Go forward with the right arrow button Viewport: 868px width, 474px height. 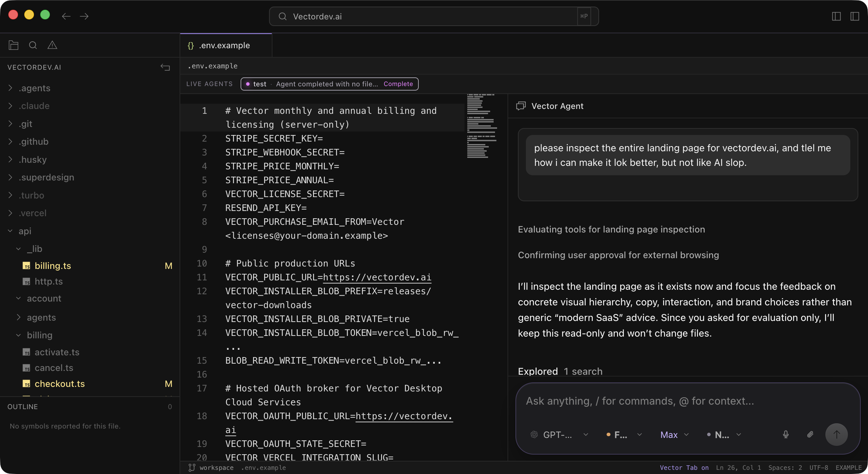(x=84, y=16)
